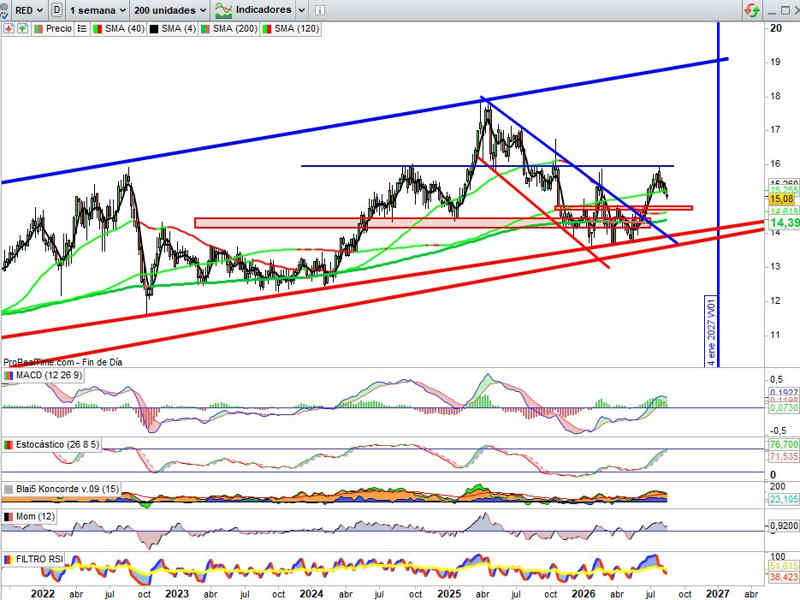The height and width of the screenshot is (600, 800).
Task: Open SMA (40) indicator settings
Action: pos(124,29)
